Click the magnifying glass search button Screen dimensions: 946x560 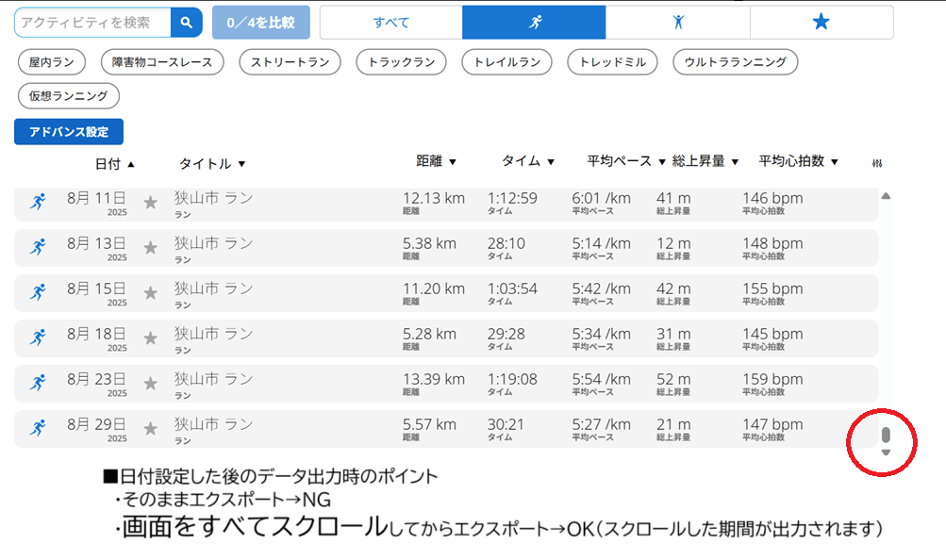pyautogui.click(x=186, y=23)
